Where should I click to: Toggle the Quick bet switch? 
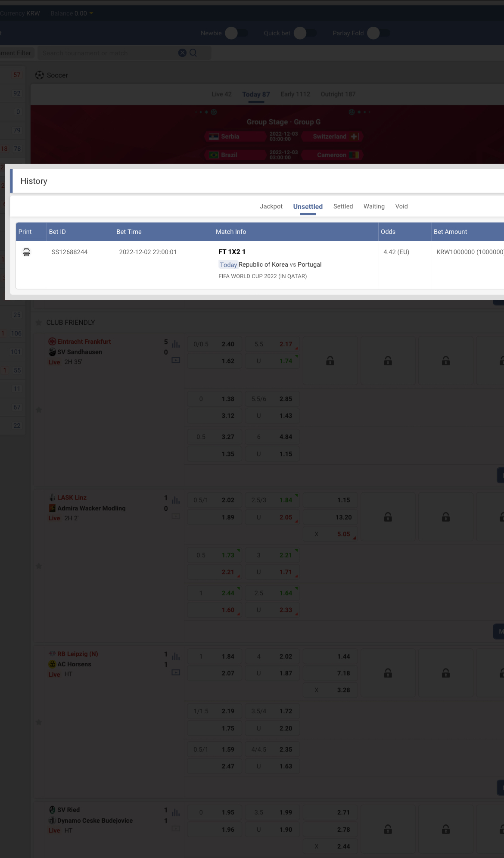coord(305,33)
